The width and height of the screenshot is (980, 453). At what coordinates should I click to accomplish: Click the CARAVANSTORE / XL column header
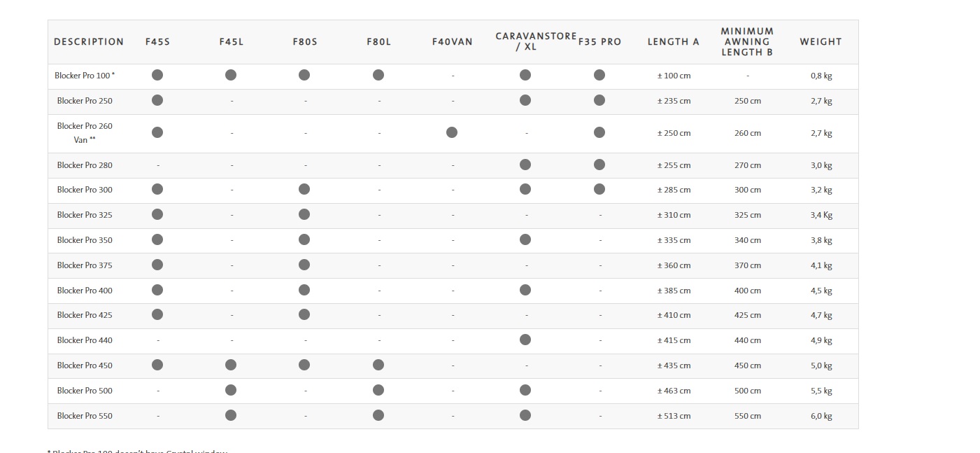(536, 41)
